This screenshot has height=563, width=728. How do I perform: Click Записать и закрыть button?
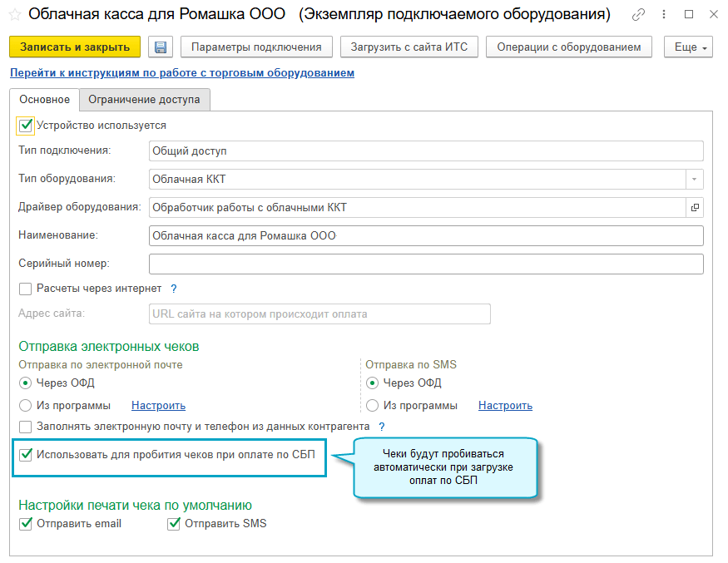click(75, 47)
